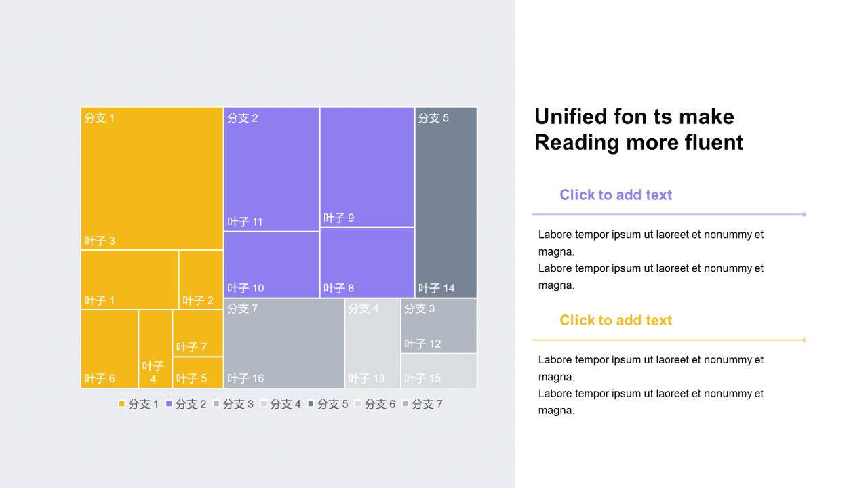The image size is (868, 488).
Task: Click the orange 分支 1 legend swatch
Action: 122,404
